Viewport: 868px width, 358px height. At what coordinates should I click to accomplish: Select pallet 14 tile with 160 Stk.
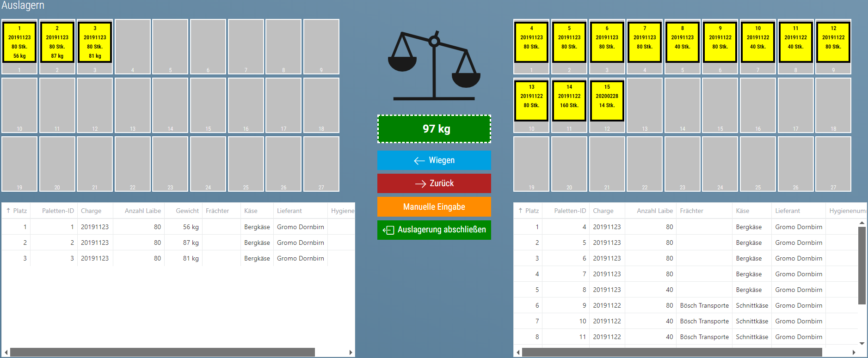point(569,101)
